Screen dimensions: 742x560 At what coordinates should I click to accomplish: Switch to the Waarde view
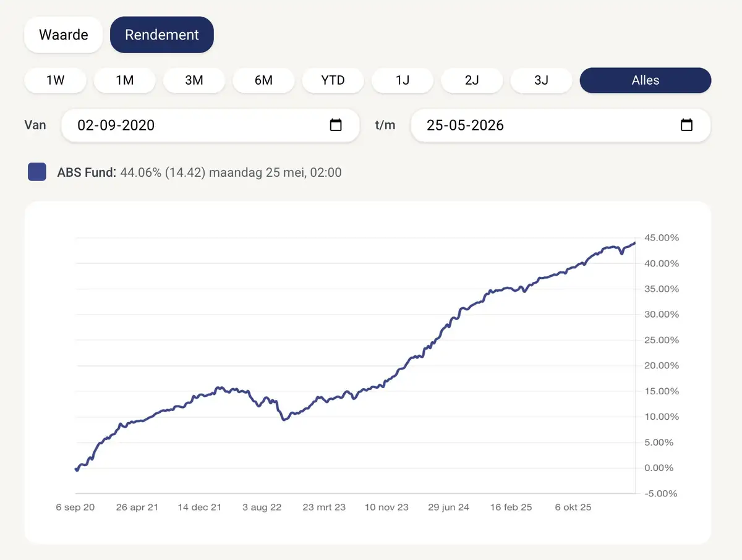point(63,35)
